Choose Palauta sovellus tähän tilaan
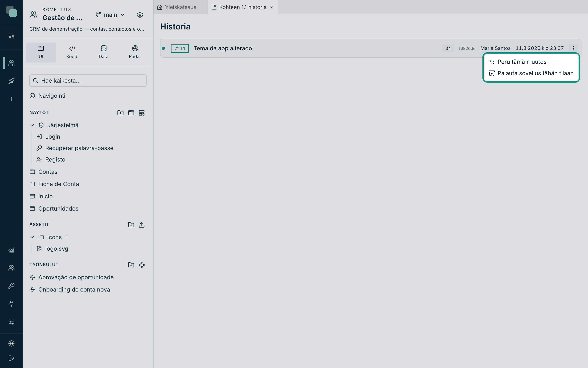Screen dimensions: 588x368 pos(531,73)
